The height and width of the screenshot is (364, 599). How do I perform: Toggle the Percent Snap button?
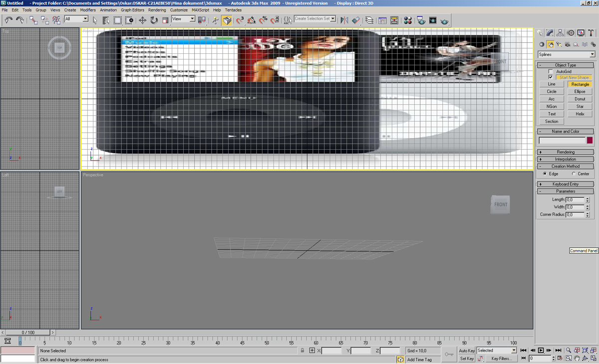(263, 20)
